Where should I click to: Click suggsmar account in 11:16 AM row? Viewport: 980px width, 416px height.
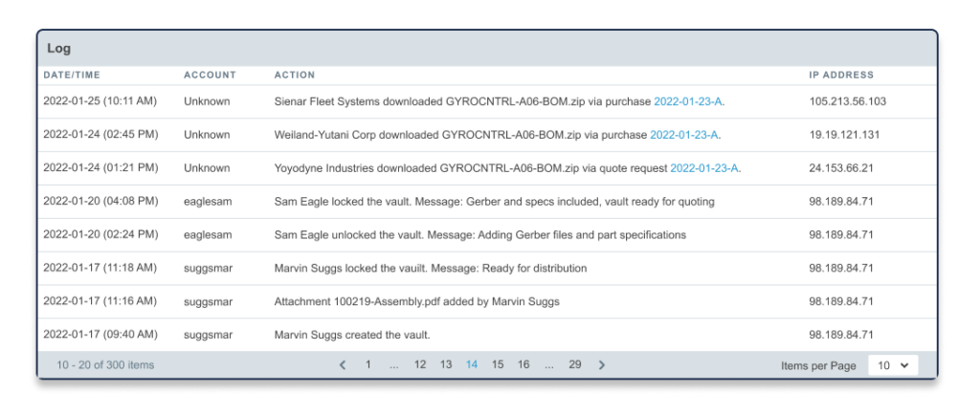(208, 301)
